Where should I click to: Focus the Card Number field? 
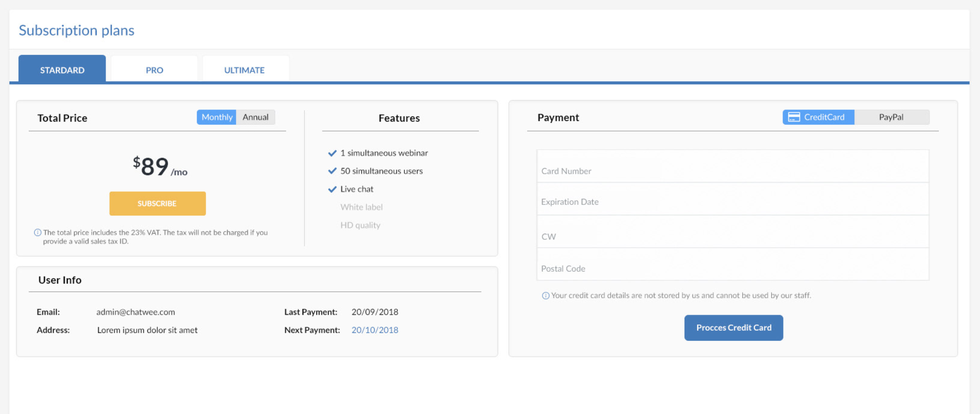(732, 167)
